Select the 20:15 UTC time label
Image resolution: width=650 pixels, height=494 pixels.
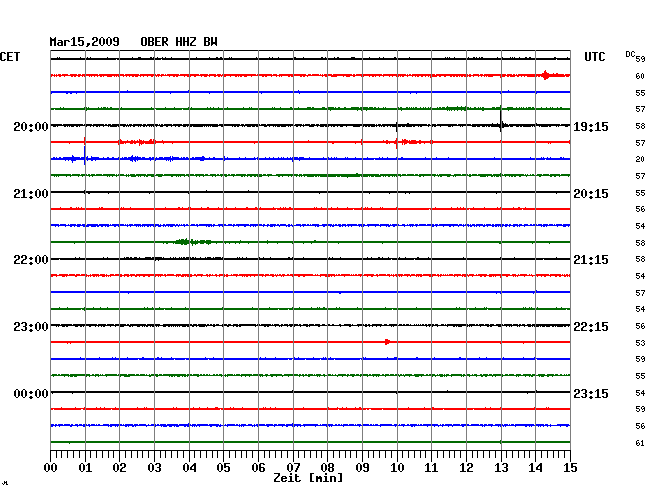[x=591, y=194]
